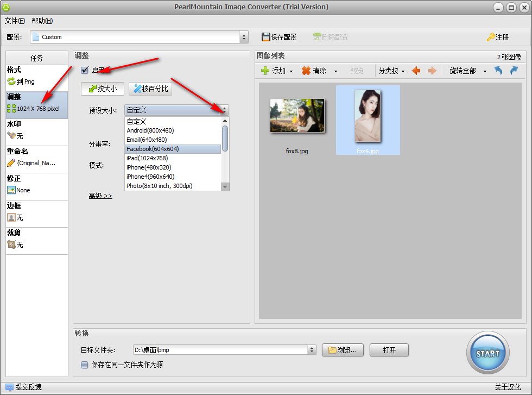Choose Android(800x480) preset

(173, 130)
